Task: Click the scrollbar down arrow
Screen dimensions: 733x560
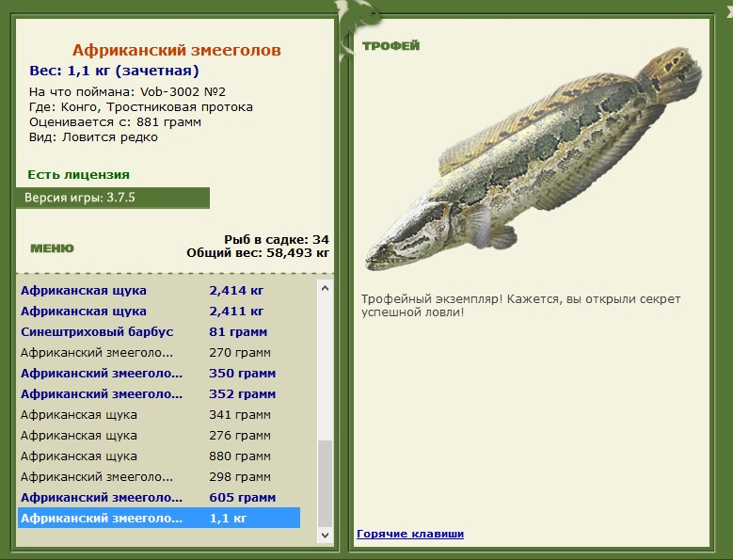Action: coord(326,535)
